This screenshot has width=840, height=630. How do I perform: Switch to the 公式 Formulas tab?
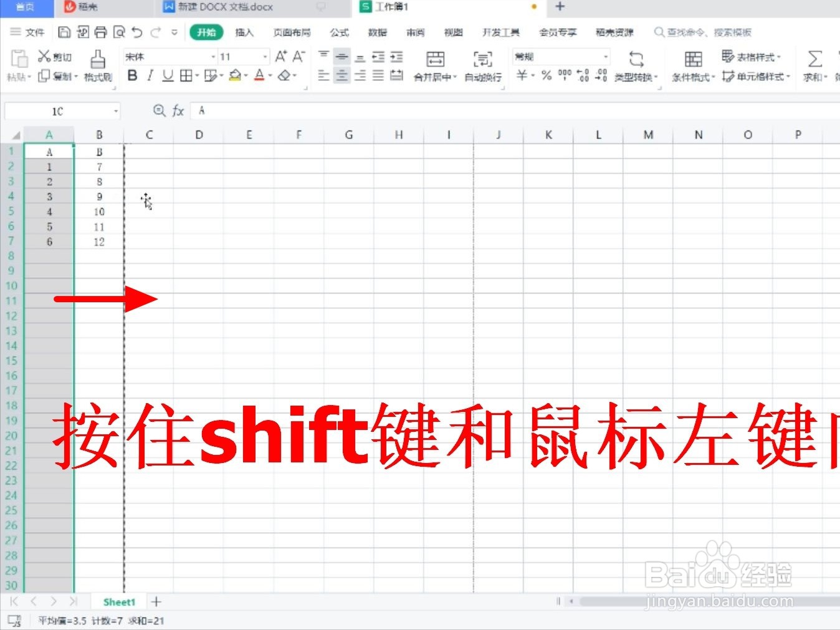click(x=340, y=32)
